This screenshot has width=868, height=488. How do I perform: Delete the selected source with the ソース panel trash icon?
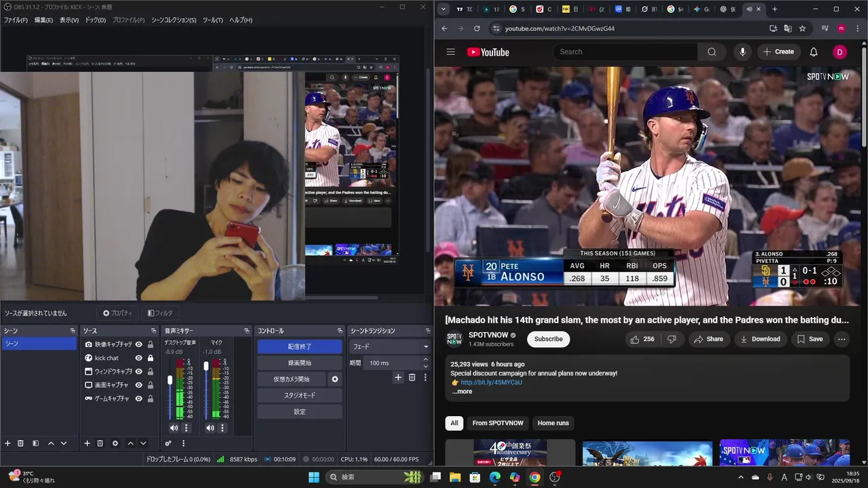100,443
